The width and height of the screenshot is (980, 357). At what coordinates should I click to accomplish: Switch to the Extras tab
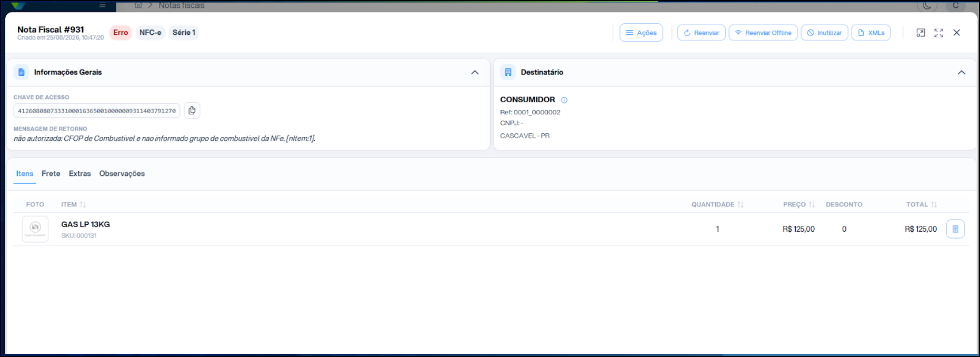pos(80,174)
